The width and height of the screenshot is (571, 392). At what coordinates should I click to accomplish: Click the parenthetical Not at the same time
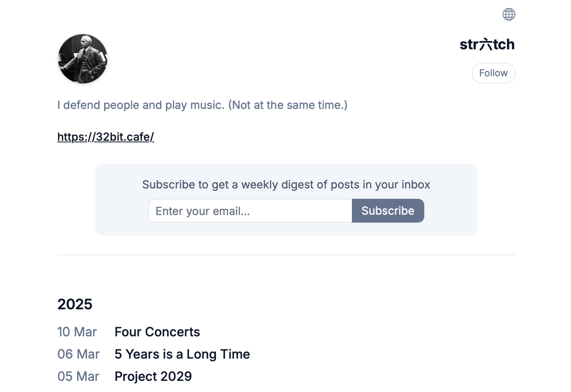[288, 105]
